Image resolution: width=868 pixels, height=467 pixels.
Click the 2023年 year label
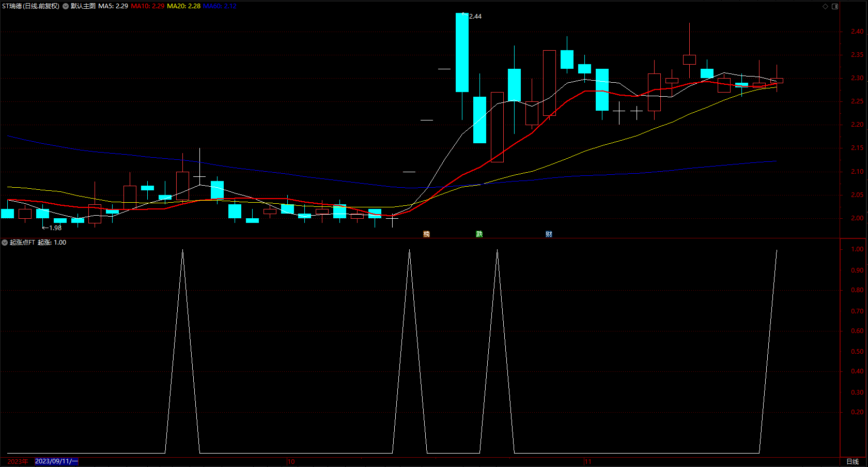click(18, 461)
